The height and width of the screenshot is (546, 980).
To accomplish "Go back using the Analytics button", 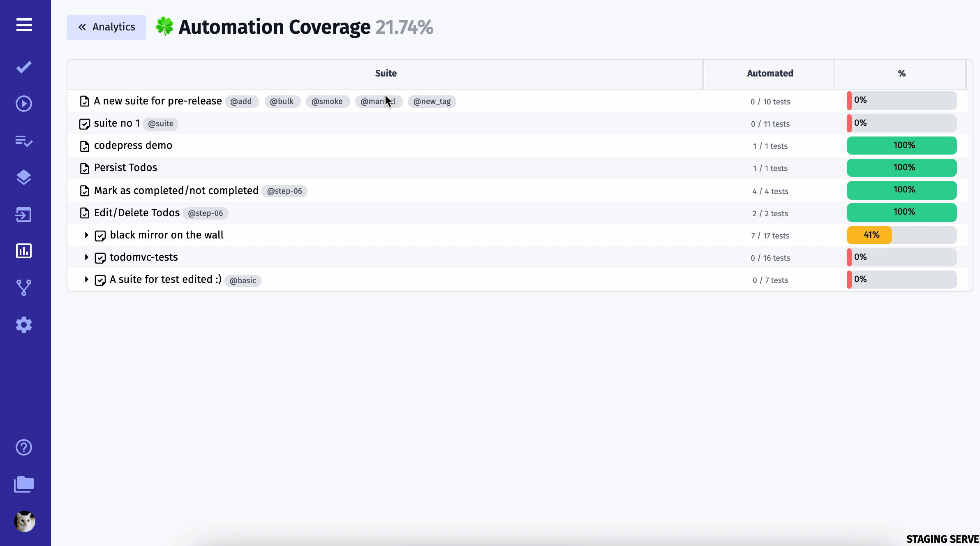I will click(x=106, y=27).
